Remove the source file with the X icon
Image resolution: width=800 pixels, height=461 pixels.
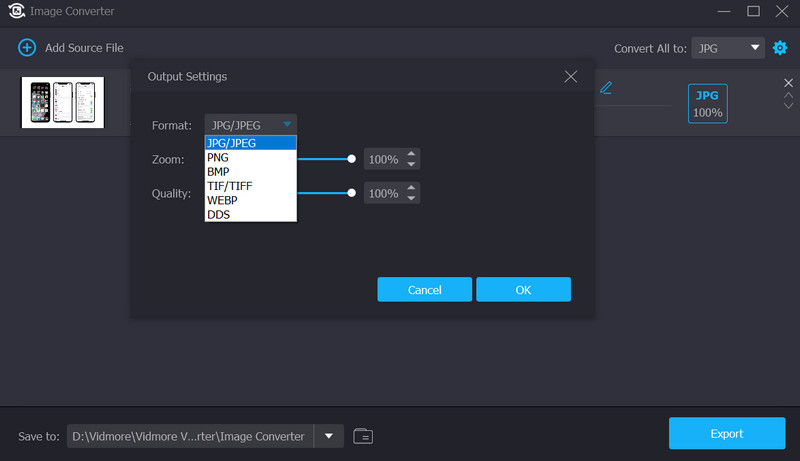tap(788, 82)
